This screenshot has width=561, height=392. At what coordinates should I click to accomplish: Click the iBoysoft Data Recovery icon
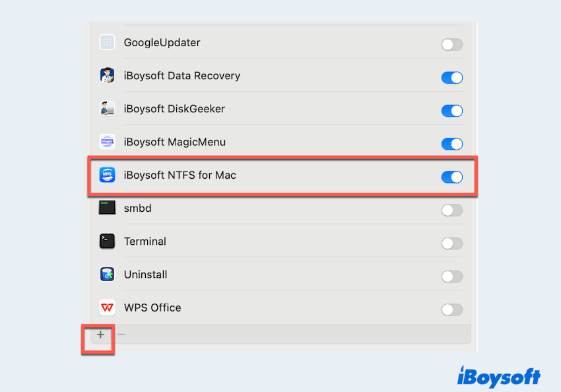(x=107, y=75)
